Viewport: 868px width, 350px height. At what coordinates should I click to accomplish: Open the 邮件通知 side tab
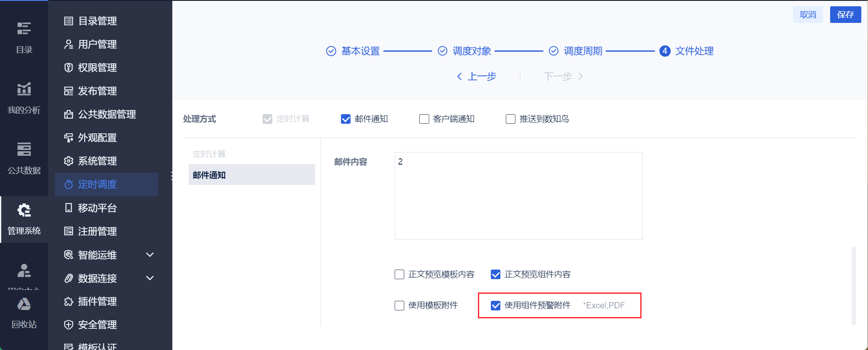251,175
